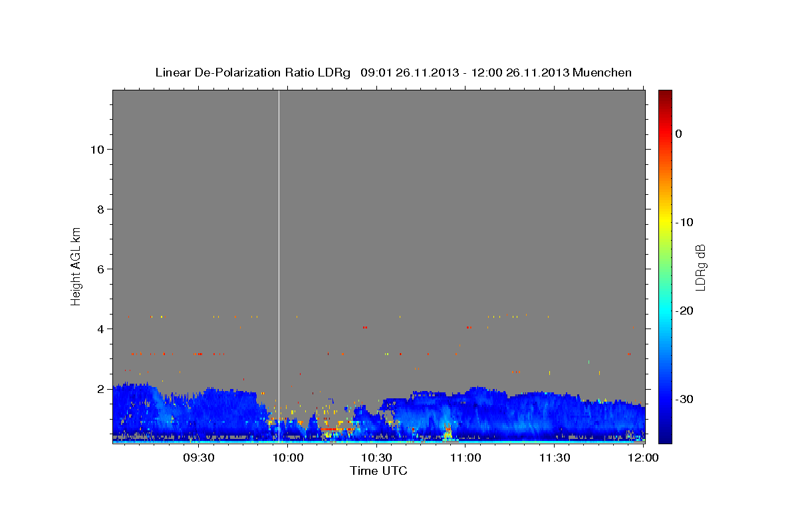Click the white vertical line before 10:00
The height and width of the screenshot is (532, 798).
pos(279,266)
